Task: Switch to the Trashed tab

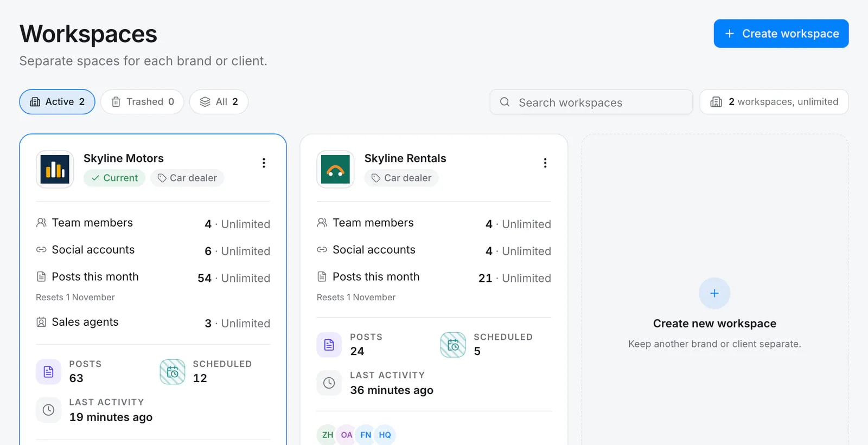Action: pos(142,102)
